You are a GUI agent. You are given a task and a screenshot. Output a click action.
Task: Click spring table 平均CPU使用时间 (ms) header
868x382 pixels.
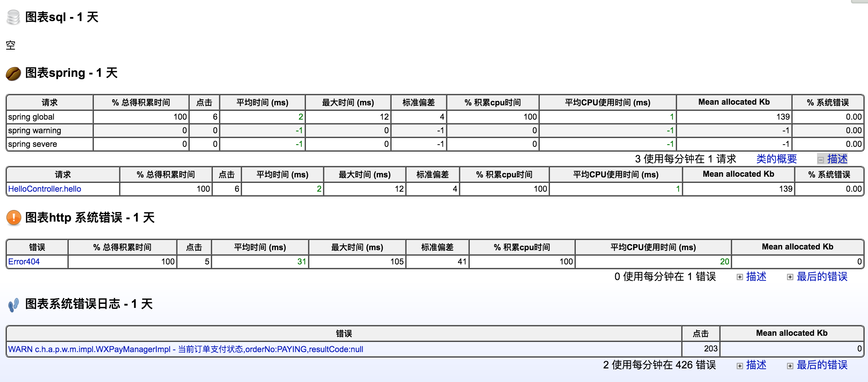click(608, 102)
